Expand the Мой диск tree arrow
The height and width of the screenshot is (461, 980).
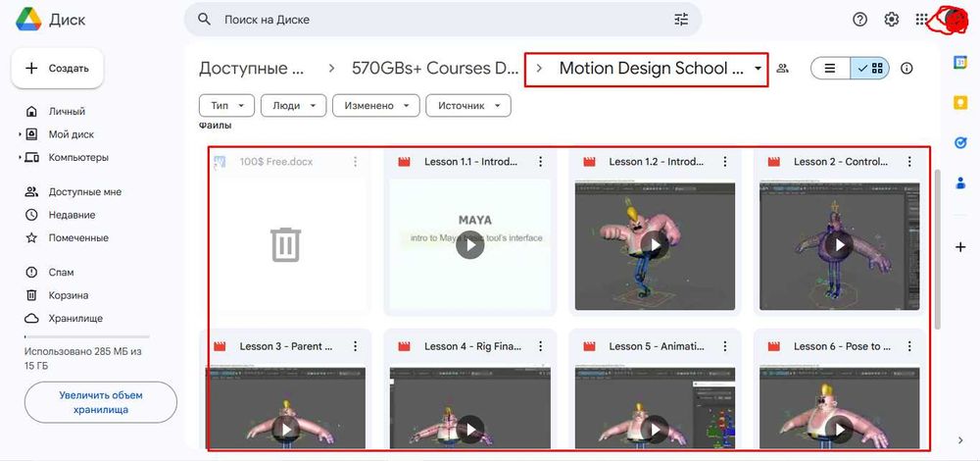pyautogui.click(x=20, y=134)
